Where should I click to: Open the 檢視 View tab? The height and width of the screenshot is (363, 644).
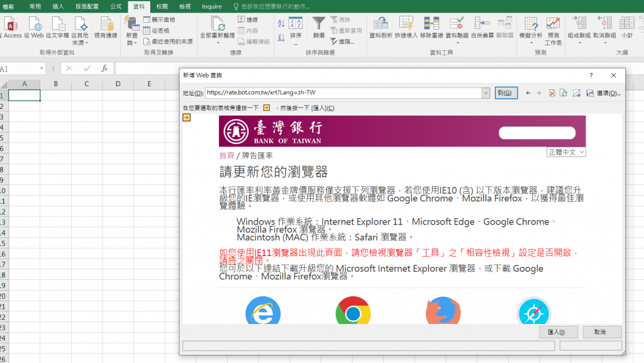tap(185, 6)
